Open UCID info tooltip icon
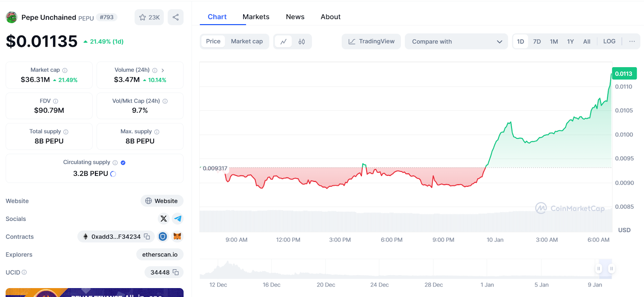The height and width of the screenshot is (297, 644). [x=24, y=272]
